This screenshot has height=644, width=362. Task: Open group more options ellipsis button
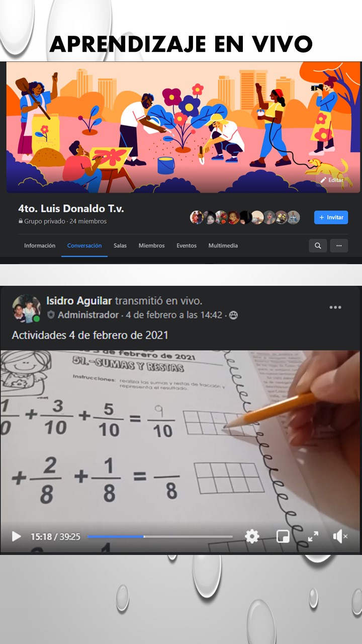pos(339,246)
